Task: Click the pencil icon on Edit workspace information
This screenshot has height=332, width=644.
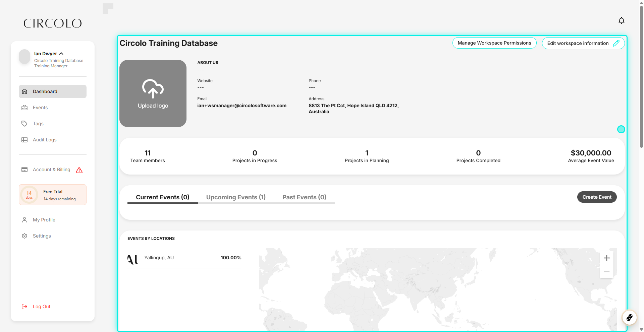Action: (x=616, y=43)
